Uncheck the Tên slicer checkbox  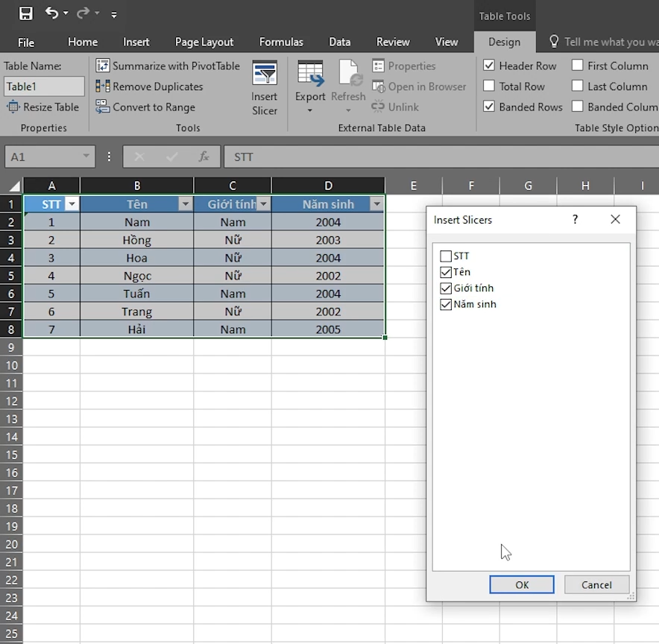(x=446, y=272)
